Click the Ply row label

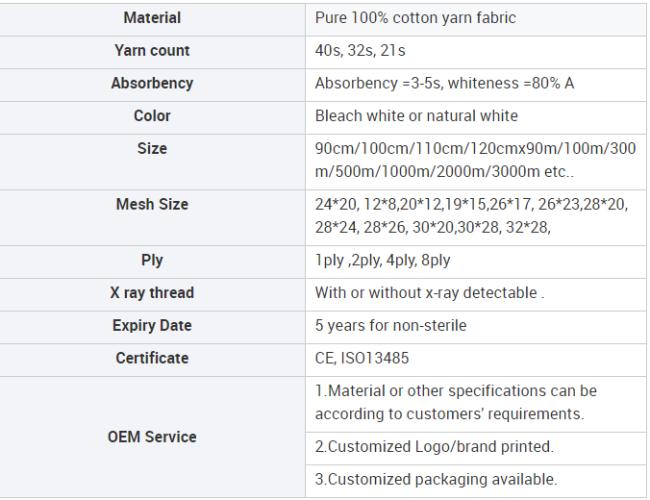152,260
